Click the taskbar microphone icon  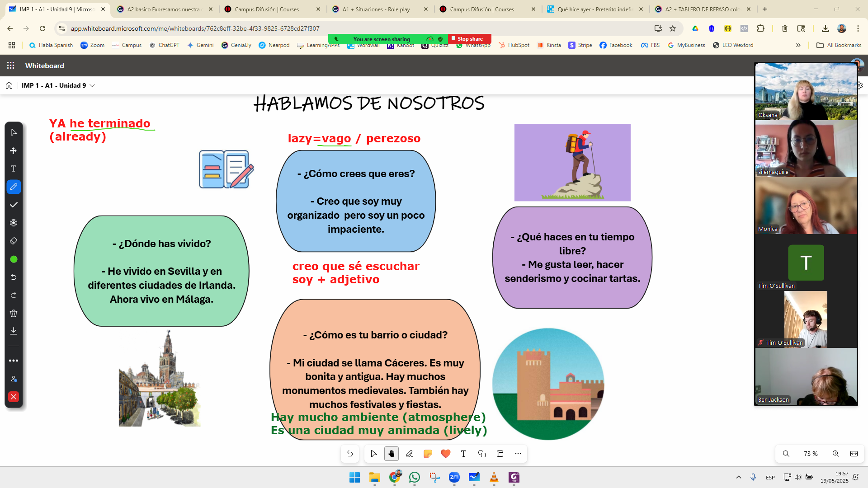[753, 477]
